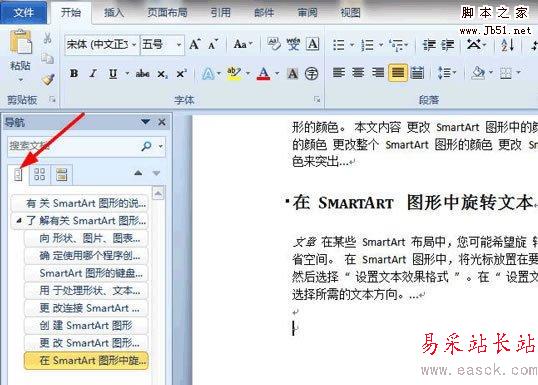Select heading 有关 SmartArt 图形的说...

pyautogui.click(x=80, y=203)
